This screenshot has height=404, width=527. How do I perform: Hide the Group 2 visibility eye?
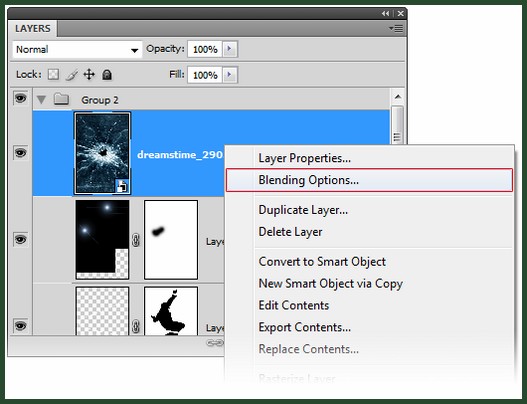tap(21, 98)
